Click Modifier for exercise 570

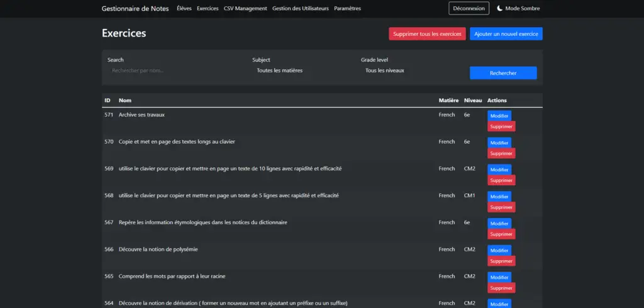(x=499, y=143)
